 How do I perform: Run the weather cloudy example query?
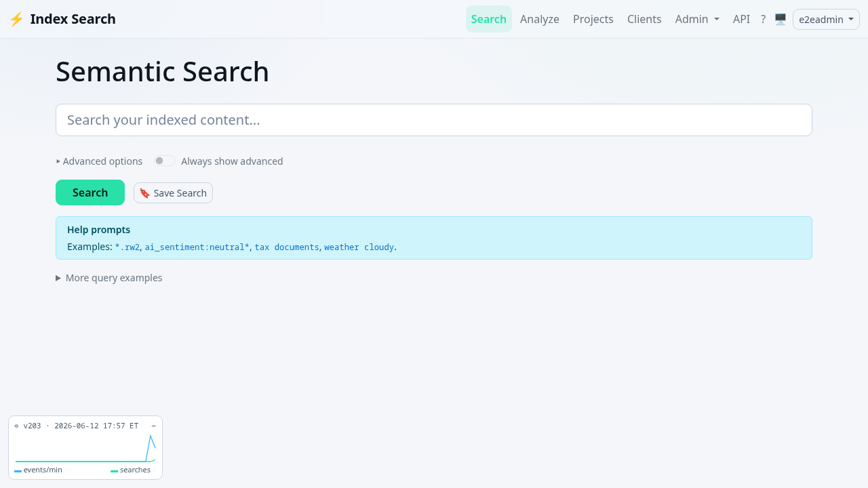(359, 247)
